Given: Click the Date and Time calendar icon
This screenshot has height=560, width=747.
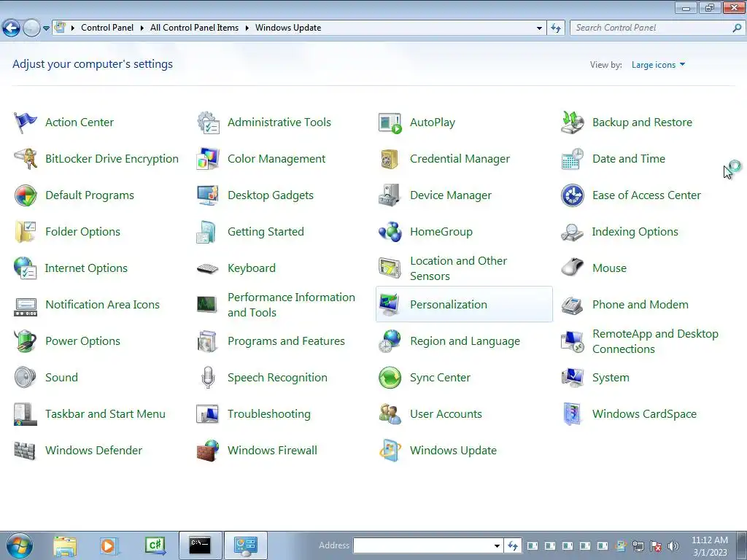Looking at the screenshot, I should 572,159.
